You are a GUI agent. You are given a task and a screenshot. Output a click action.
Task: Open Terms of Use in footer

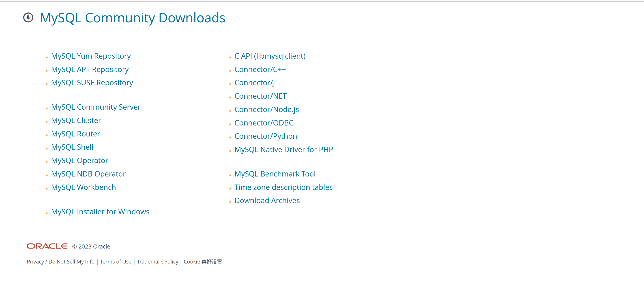point(116,261)
